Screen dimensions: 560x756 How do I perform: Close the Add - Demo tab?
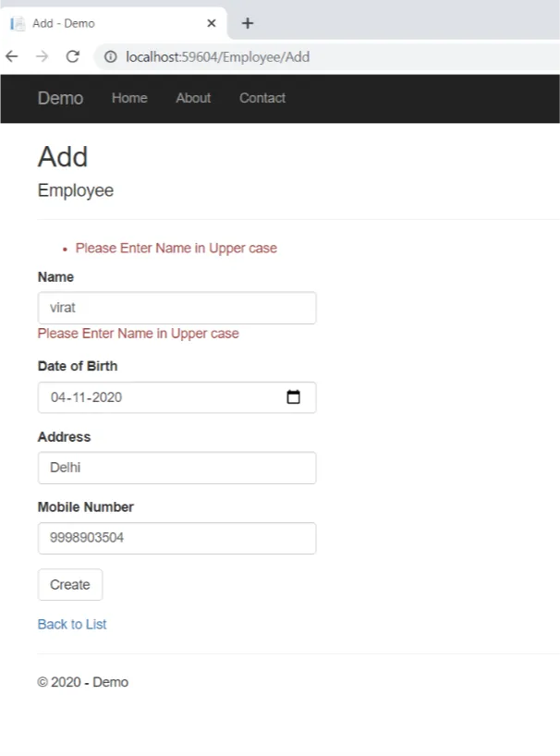point(211,23)
